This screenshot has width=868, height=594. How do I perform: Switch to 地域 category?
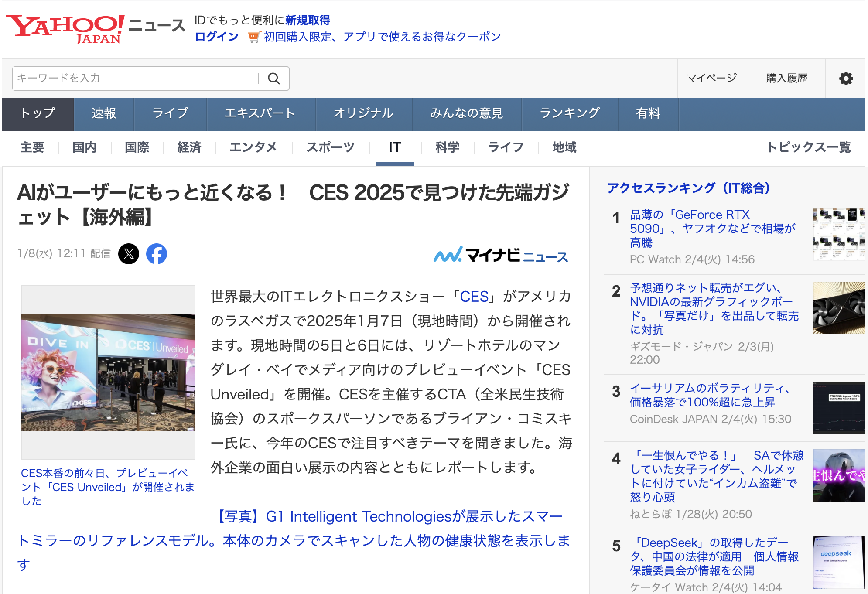(x=564, y=147)
